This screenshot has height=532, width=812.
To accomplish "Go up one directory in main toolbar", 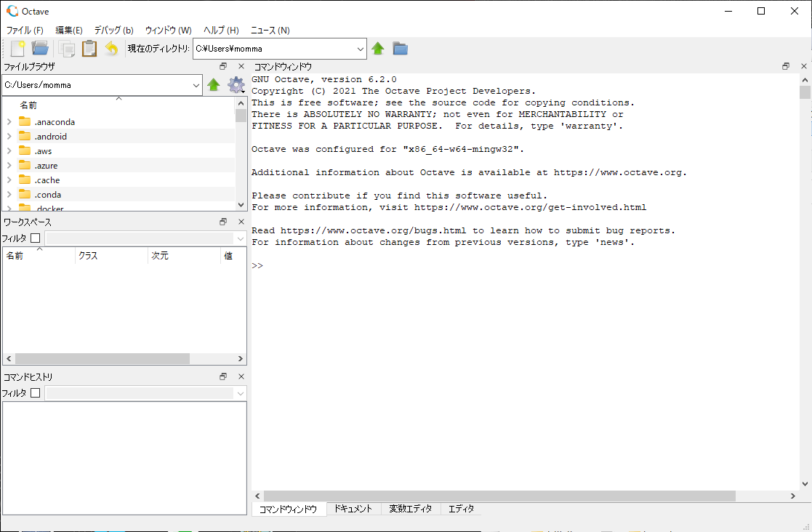I will pos(377,49).
